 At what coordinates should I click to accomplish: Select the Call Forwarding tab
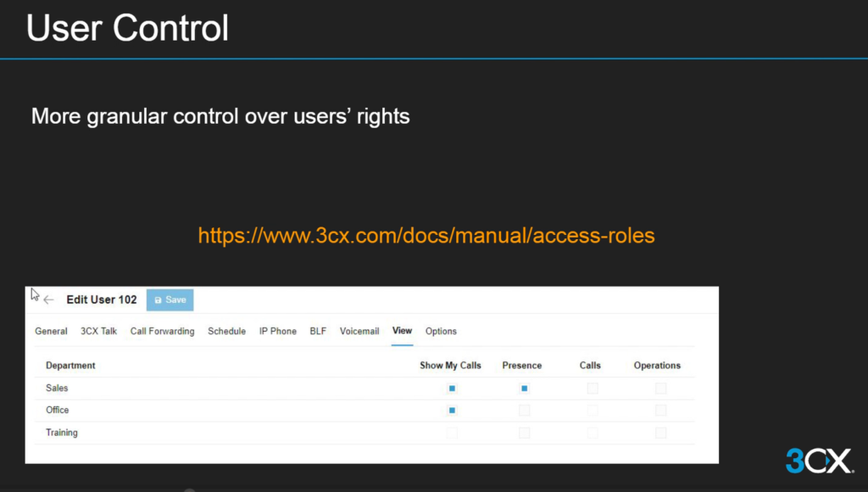162,331
